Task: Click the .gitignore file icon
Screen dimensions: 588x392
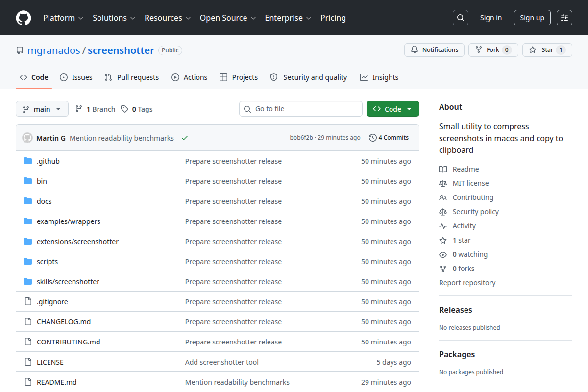Action: pos(28,302)
